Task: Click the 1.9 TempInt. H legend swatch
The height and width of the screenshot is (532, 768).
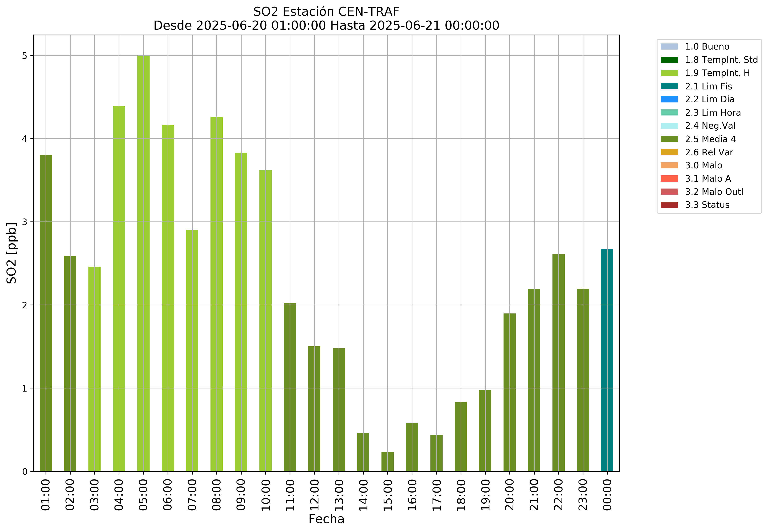Action: [x=669, y=73]
